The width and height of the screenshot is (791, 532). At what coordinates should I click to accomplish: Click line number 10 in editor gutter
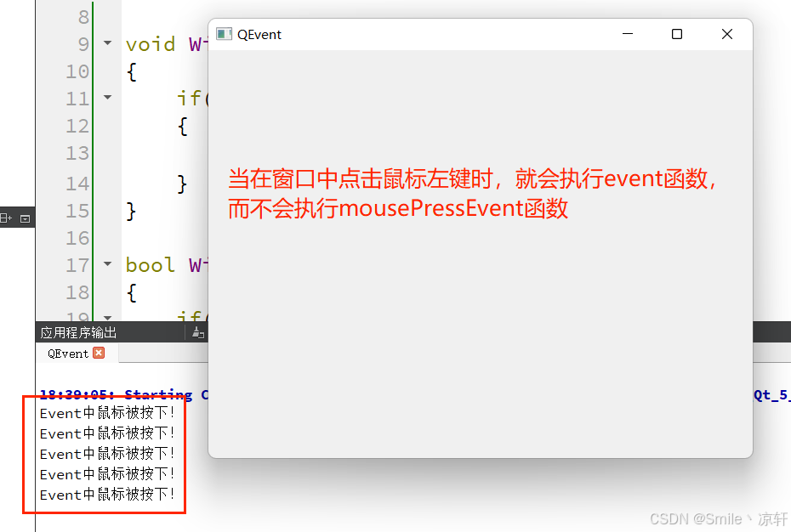click(x=77, y=71)
